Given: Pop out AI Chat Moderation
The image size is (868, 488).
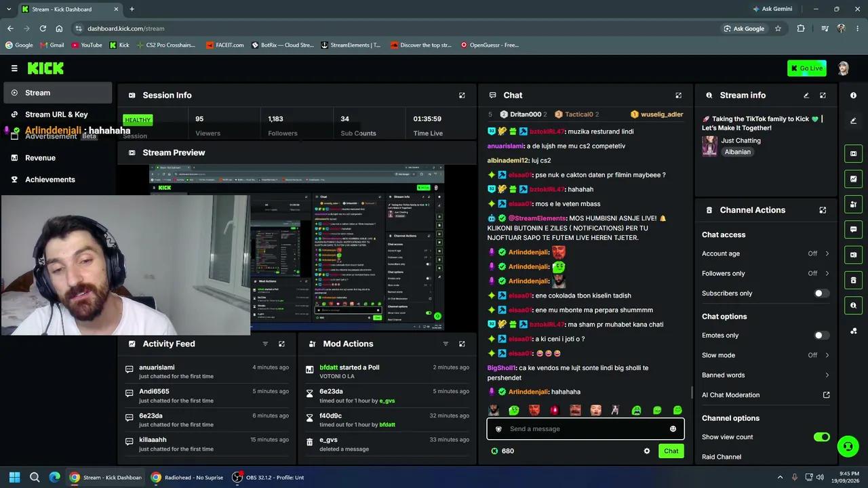Looking at the screenshot, I should click(x=826, y=395).
